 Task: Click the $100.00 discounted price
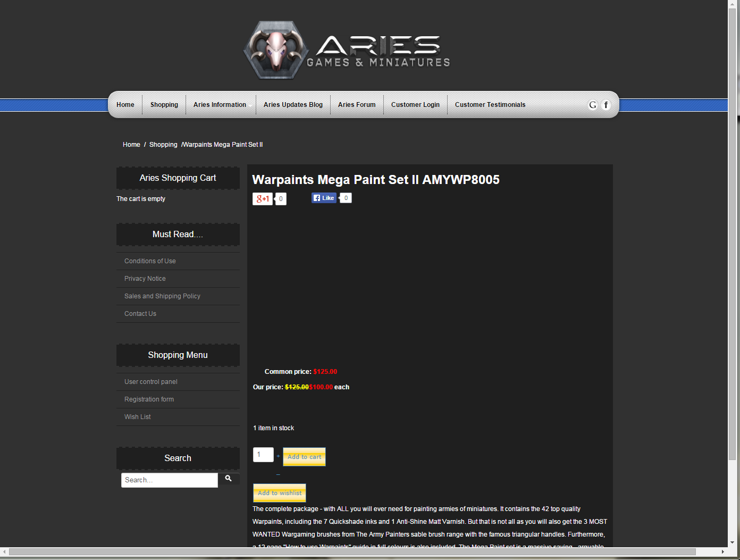point(321,387)
